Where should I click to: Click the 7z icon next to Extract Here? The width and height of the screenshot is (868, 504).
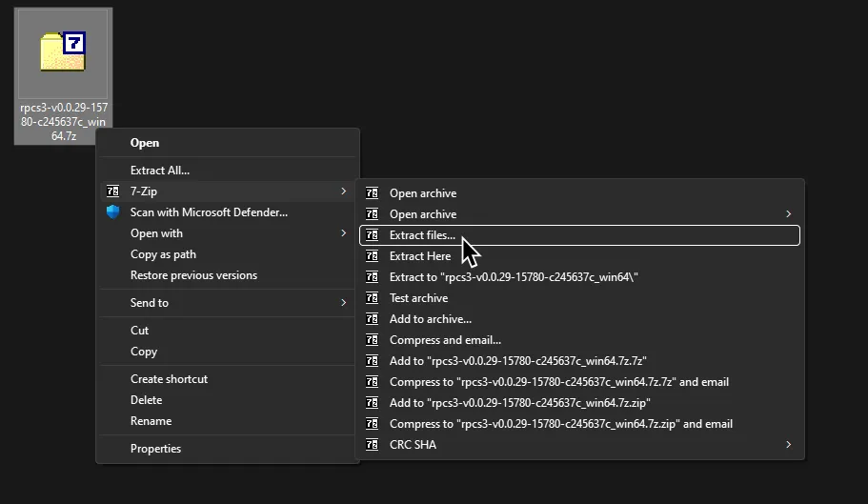[372, 256]
